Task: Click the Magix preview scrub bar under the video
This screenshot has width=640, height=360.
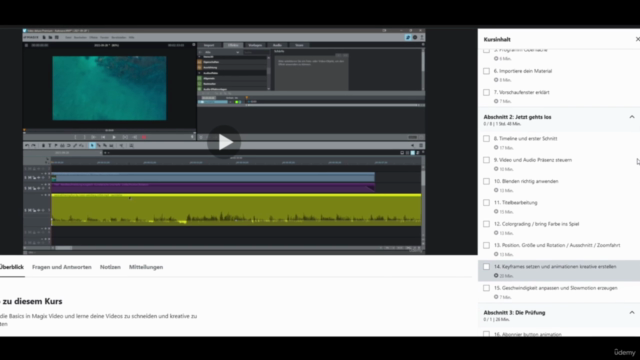Action: [x=109, y=131]
